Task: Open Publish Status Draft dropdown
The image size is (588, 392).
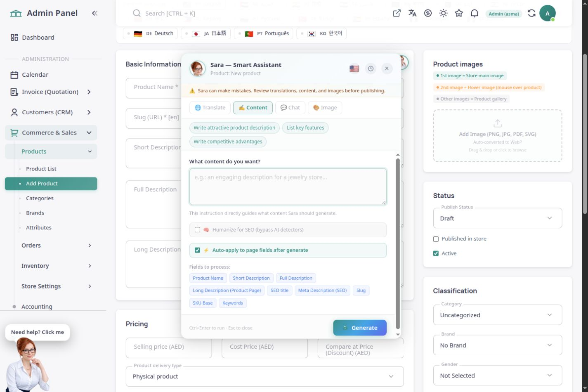Action: (x=498, y=218)
